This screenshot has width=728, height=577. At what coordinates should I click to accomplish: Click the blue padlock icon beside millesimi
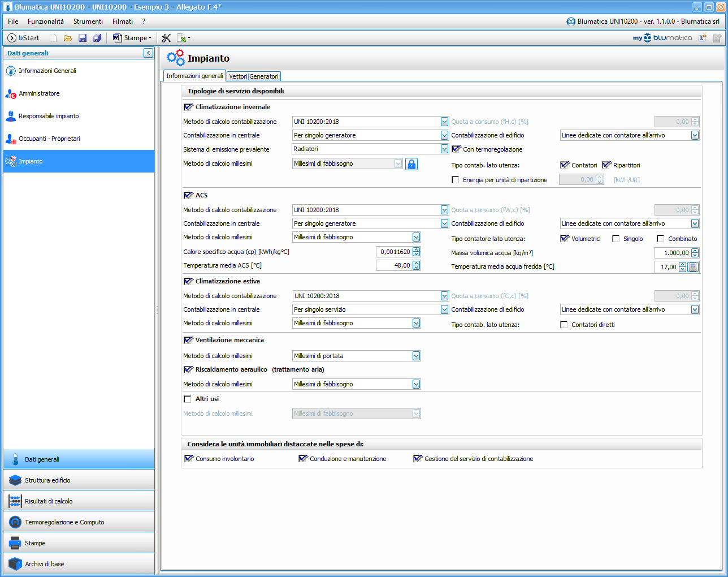click(x=411, y=164)
